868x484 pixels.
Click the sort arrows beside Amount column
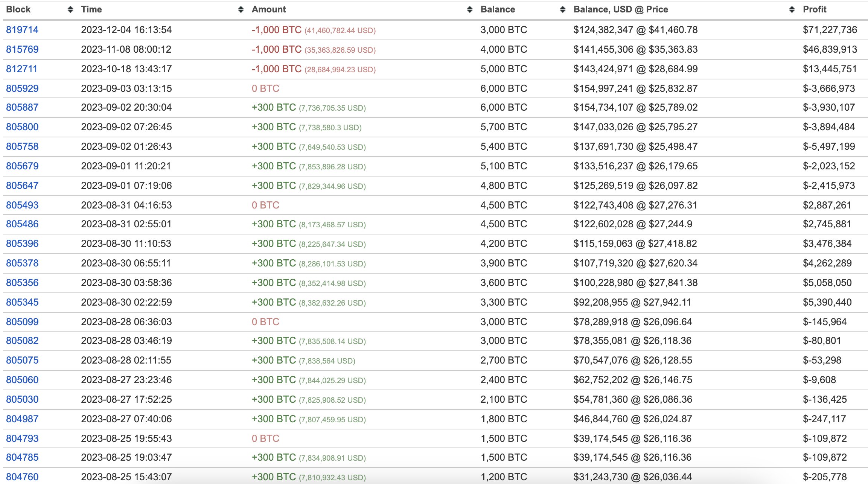pos(469,10)
